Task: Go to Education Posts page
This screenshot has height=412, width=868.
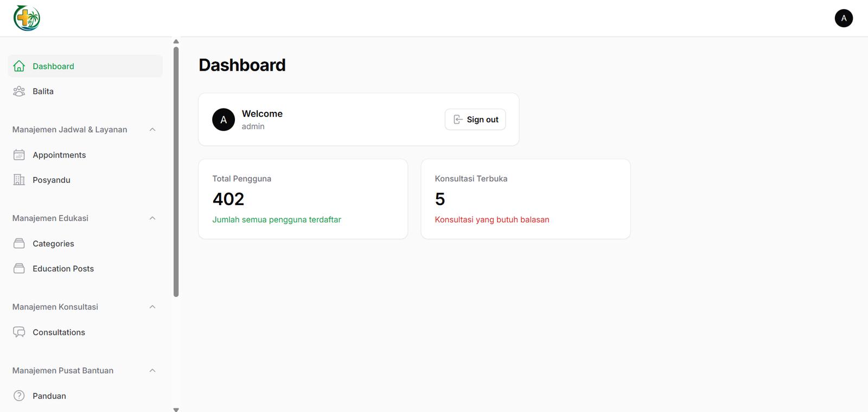Action: click(63, 269)
